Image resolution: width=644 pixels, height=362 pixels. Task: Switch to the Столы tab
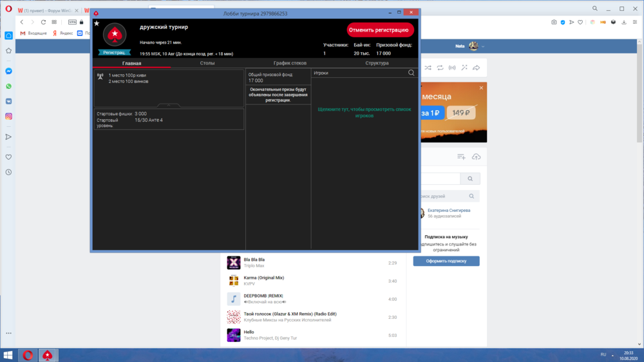pos(207,63)
